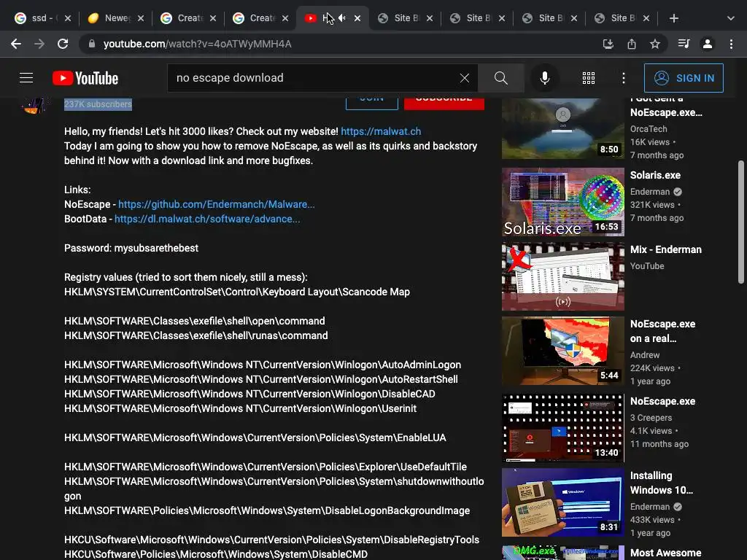Click 'Password: mysubsarethebest' text

[131, 248]
